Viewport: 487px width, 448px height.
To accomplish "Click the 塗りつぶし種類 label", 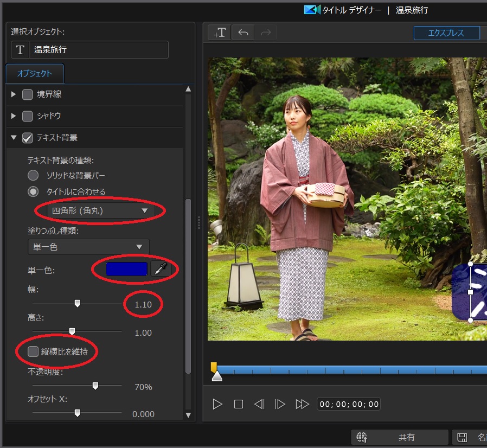I will tap(53, 231).
